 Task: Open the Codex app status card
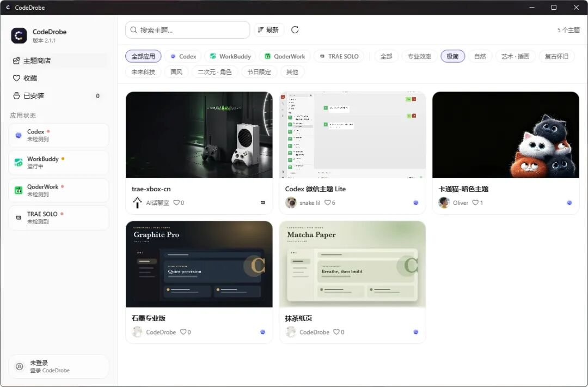(x=58, y=135)
